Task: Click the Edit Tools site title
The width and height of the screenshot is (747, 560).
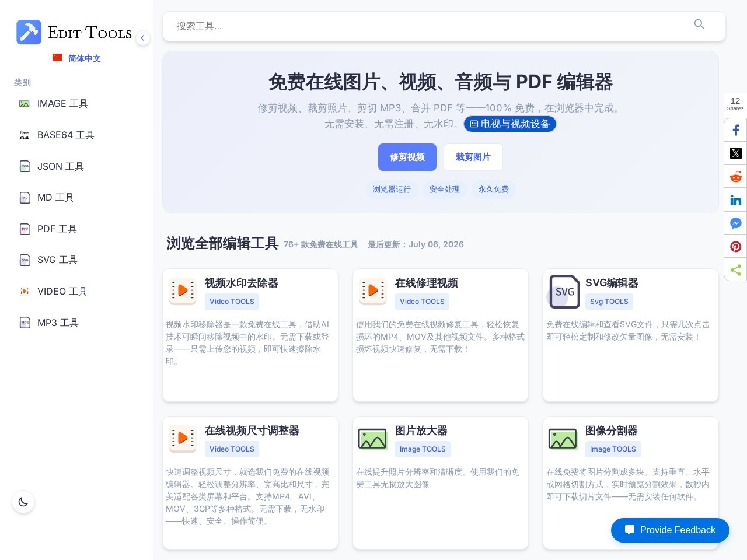Action: point(90,33)
